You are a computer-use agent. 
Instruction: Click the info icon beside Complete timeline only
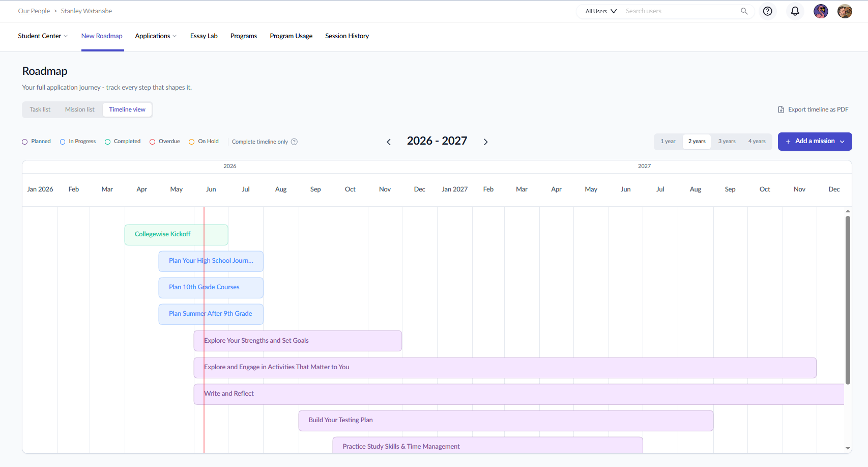[294, 142]
